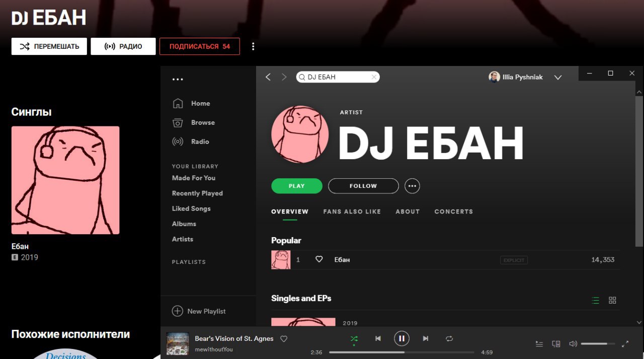Viewport: 644px width, 359px height.
Task: Open the Ебан single cover under Синглы
Action: point(65,180)
